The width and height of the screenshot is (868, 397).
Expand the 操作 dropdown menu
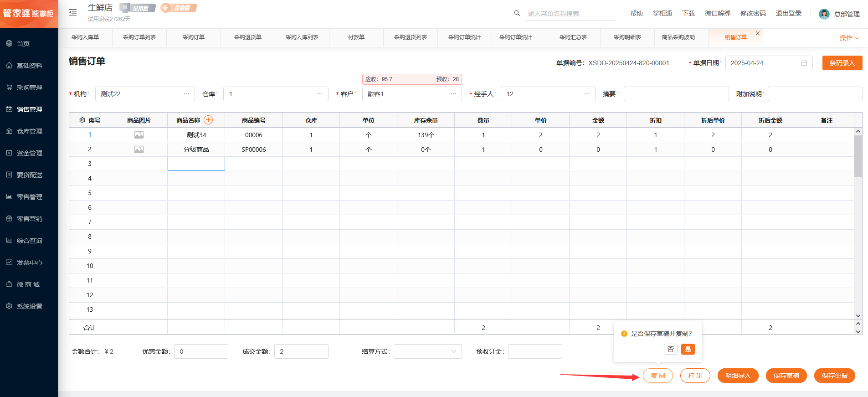(848, 38)
